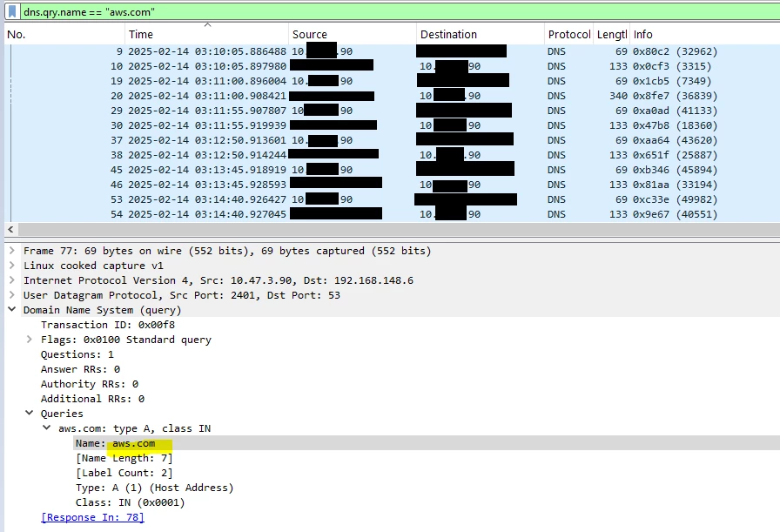Select the Type: A (1) Host Address field
This screenshot has height=532, width=780.
[155, 488]
